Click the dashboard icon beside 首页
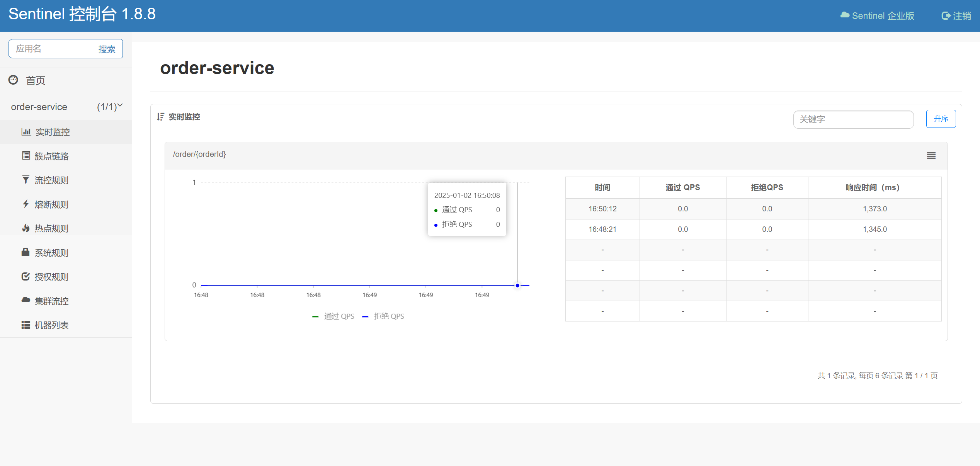980x466 pixels. tap(13, 80)
